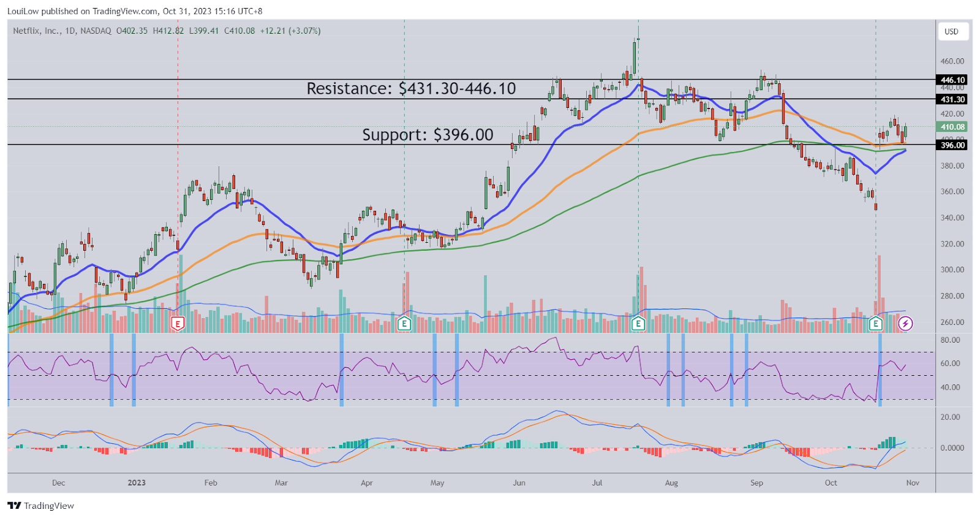980x518 pixels.
Task: Click the 60.00 RSI axis label
Action: [x=951, y=364]
